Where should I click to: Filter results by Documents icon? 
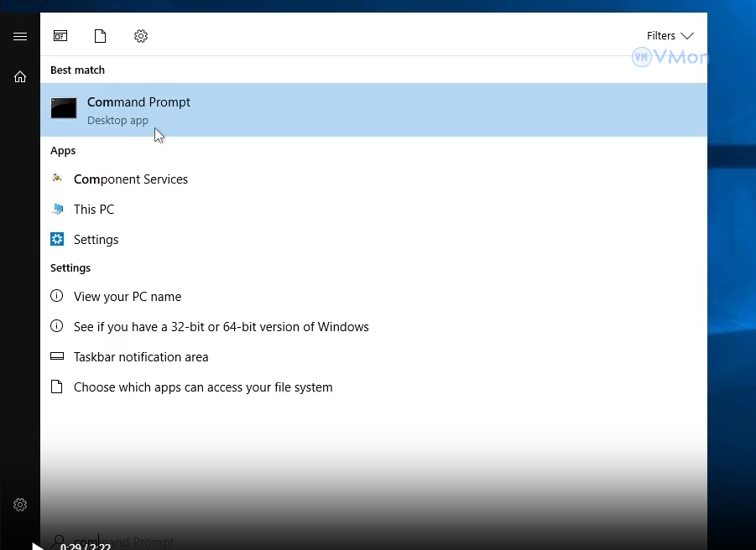[101, 36]
